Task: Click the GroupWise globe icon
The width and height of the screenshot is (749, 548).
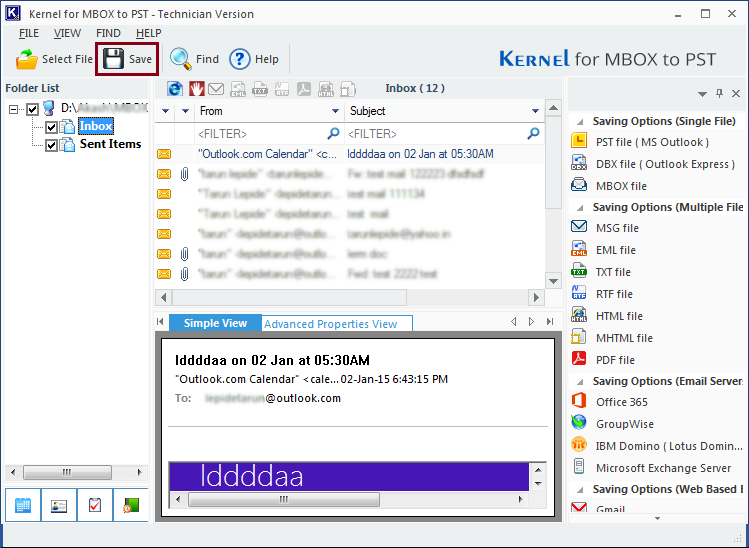Action: (579, 423)
